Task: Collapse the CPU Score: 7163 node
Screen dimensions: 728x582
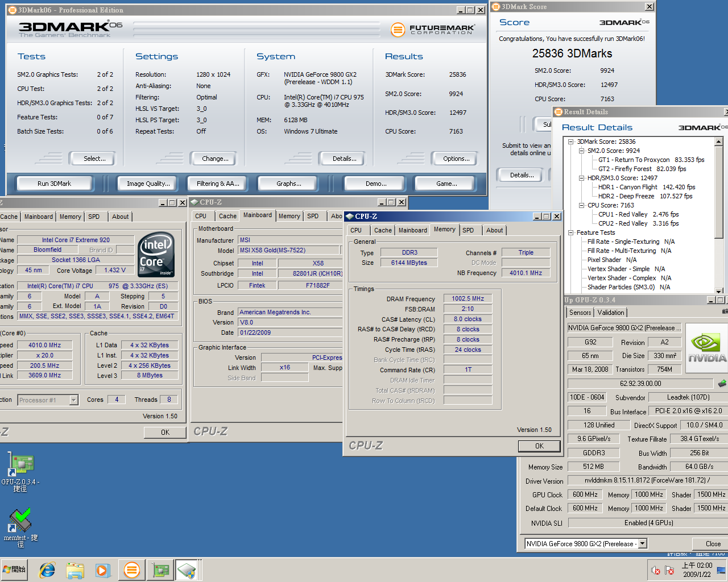Action: tap(581, 205)
